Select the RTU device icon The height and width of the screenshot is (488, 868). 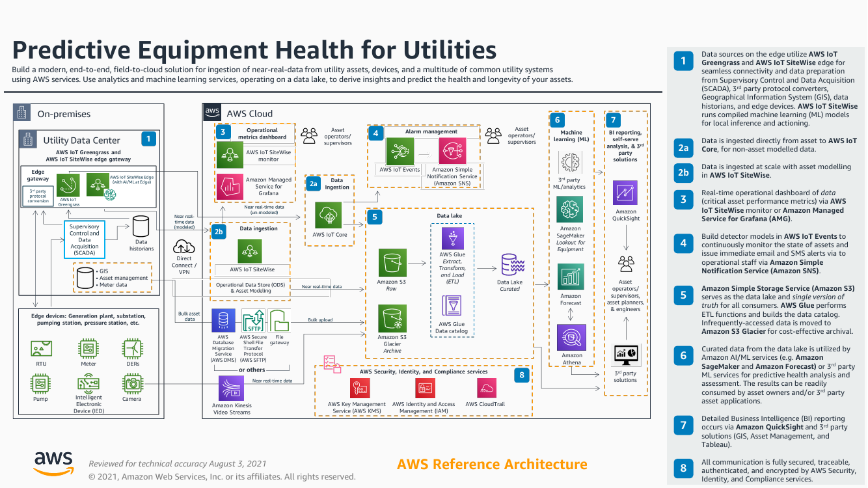click(42, 349)
